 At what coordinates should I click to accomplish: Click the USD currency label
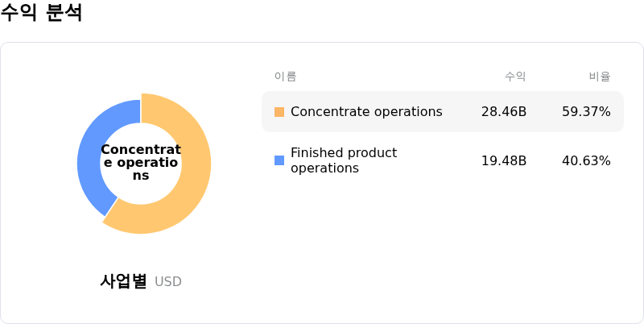tap(168, 282)
